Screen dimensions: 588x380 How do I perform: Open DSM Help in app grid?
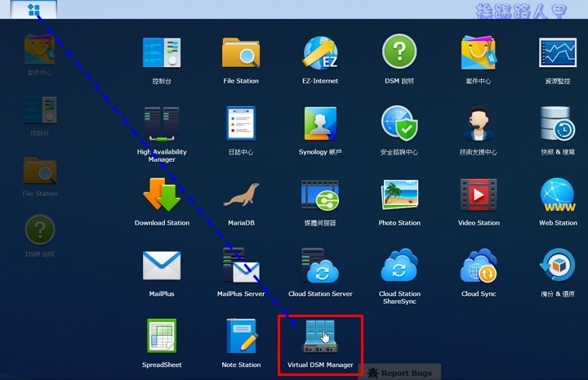coord(399,51)
